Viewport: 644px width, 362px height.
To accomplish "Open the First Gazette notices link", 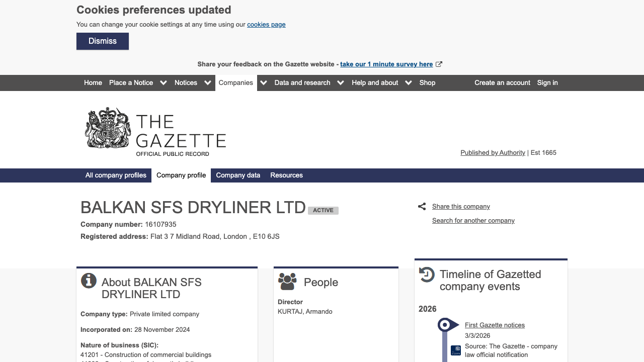I will (x=495, y=325).
